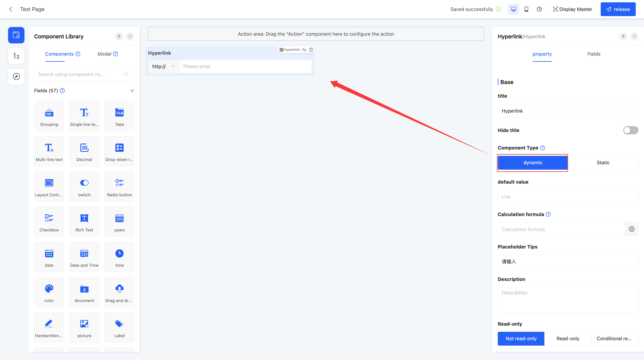The height and width of the screenshot is (360, 644).
Task: Open the Fields tab in properties
Action: [594, 54]
